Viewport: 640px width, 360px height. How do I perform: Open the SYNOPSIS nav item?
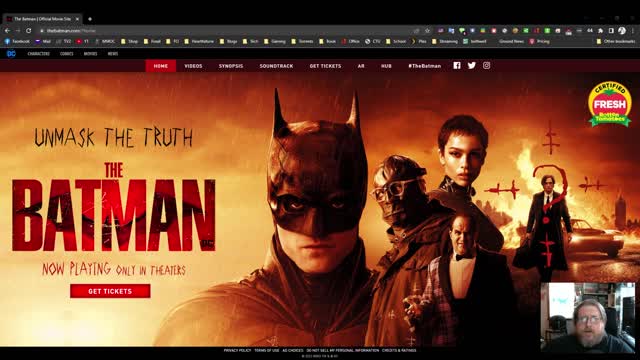[x=231, y=66]
